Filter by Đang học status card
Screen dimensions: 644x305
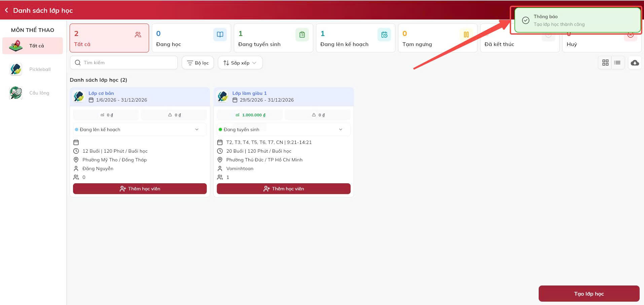[191, 38]
